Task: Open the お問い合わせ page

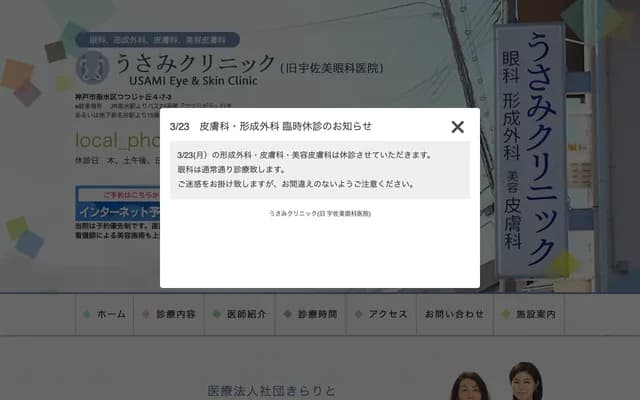Action: 454,314
